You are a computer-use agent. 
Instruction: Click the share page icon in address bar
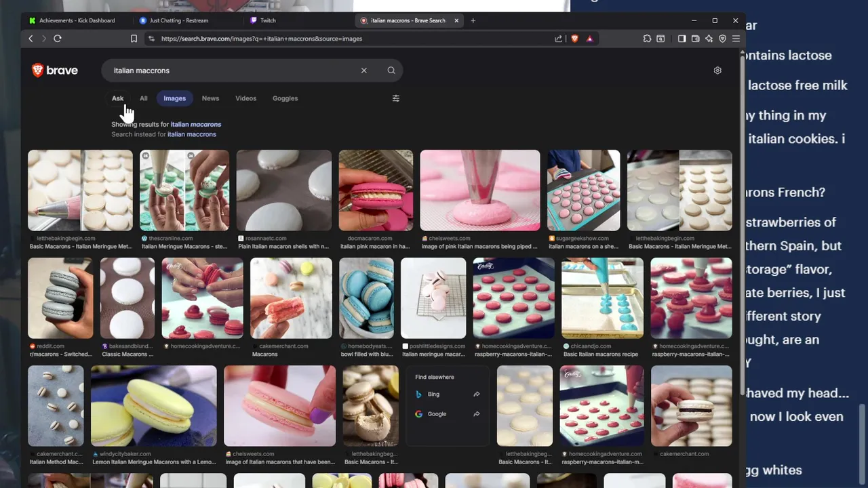pyautogui.click(x=559, y=39)
